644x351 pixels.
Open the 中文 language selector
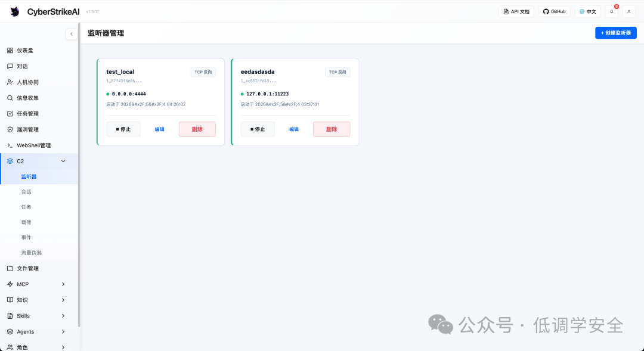[x=588, y=11]
